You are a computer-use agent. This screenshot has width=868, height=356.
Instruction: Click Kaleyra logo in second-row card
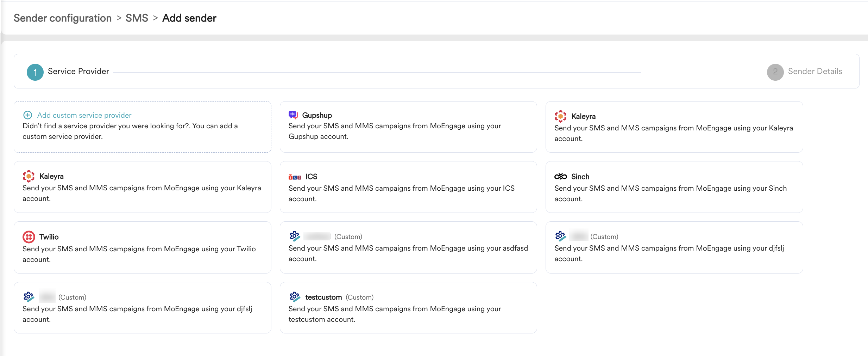point(29,176)
